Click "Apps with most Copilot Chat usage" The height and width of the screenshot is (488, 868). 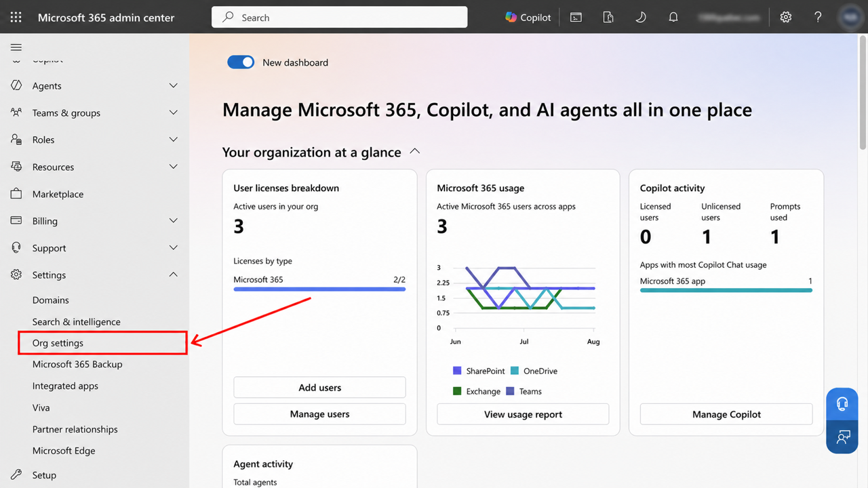point(703,265)
